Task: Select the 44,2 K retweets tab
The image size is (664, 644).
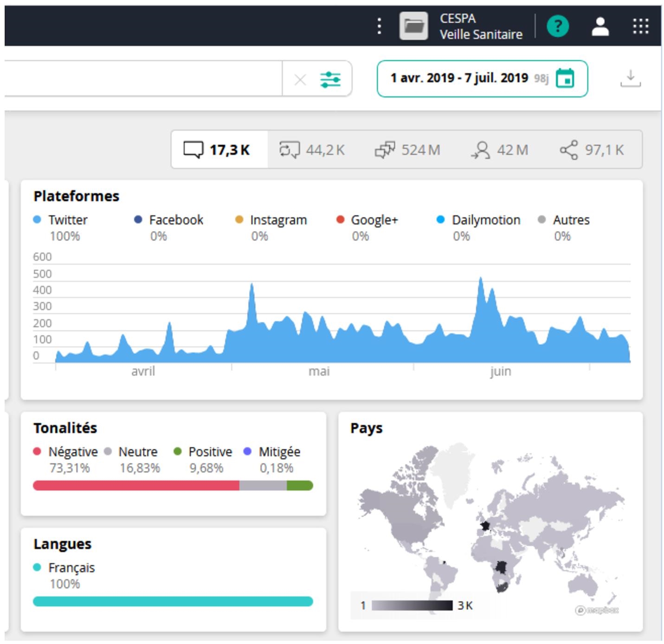Action: coord(312,149)
